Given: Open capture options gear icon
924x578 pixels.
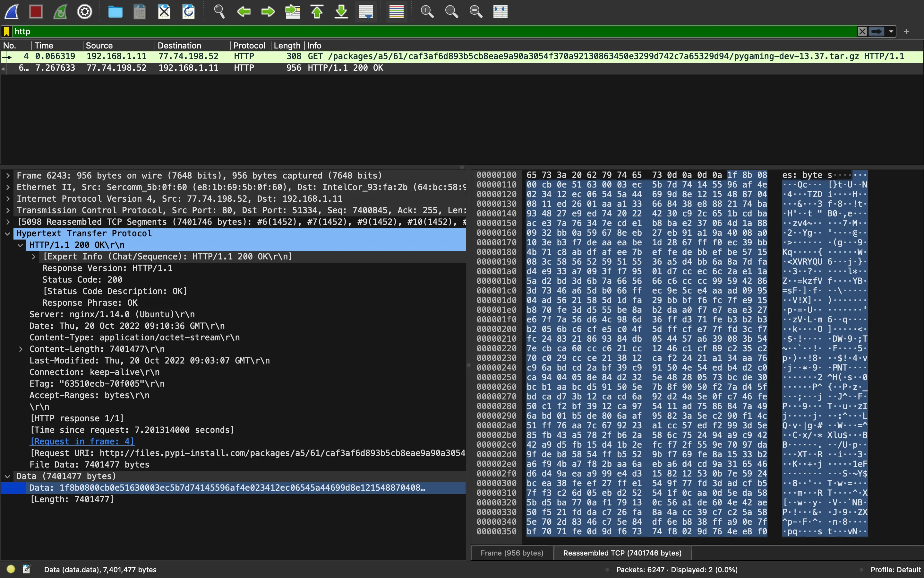Looking at the screenshot, I should click(x=85, y=12).
